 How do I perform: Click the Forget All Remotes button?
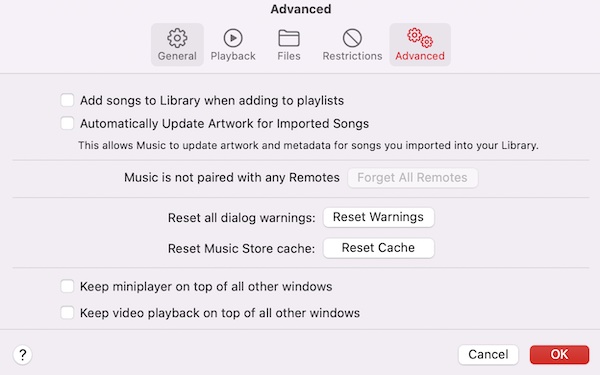(x=412, y=178)
